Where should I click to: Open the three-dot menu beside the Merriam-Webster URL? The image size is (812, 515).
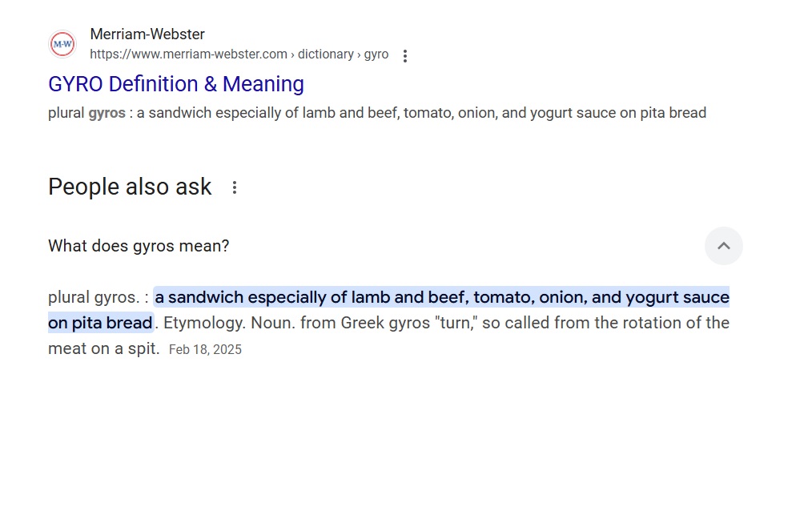click(x=405, y=55)
